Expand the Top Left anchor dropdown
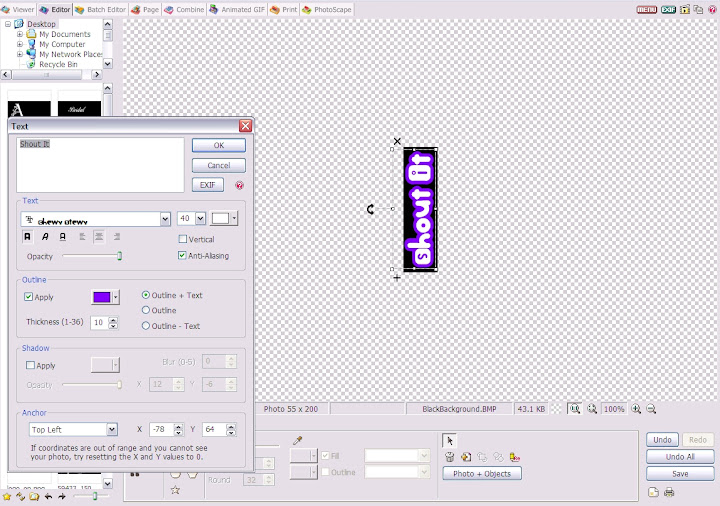 pos(112,430)
